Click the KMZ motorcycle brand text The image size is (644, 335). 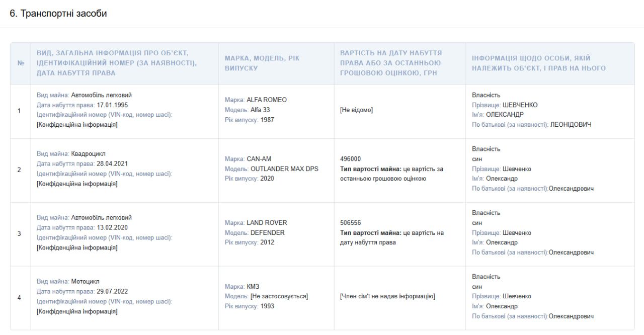tap(253, 287)
